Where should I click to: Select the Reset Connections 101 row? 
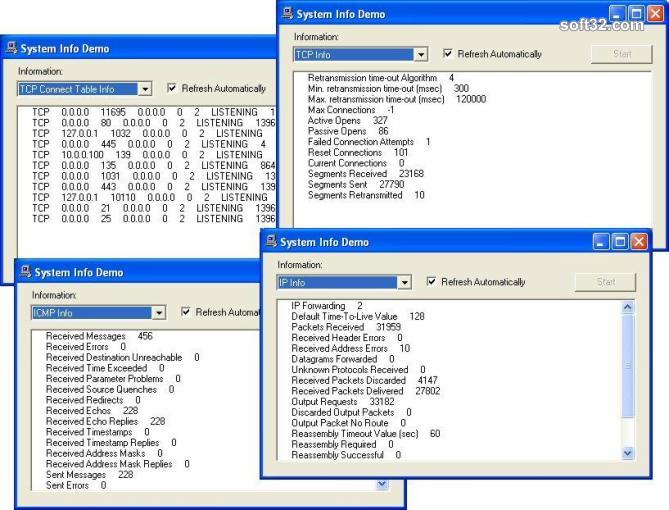click(358, 152)
